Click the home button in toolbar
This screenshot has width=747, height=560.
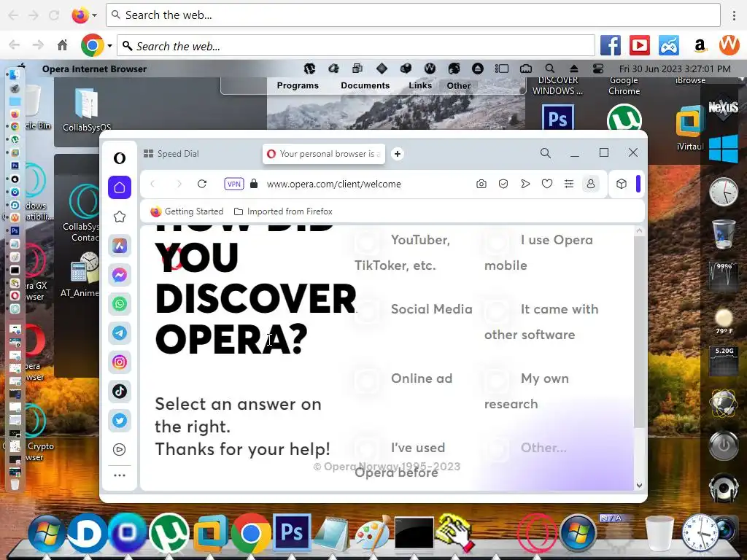(x=63, y=46)
